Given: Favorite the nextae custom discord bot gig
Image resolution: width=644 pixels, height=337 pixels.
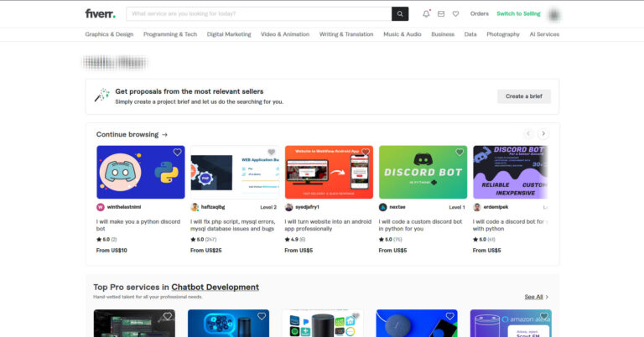Looking at the screenshot, I should pos(460,153).
